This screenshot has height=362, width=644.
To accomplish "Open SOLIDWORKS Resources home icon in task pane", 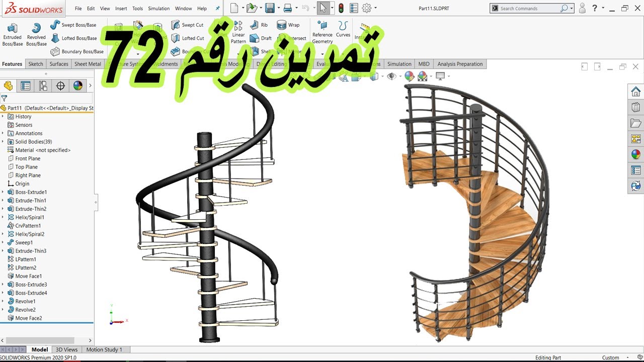I will [636, 92].
